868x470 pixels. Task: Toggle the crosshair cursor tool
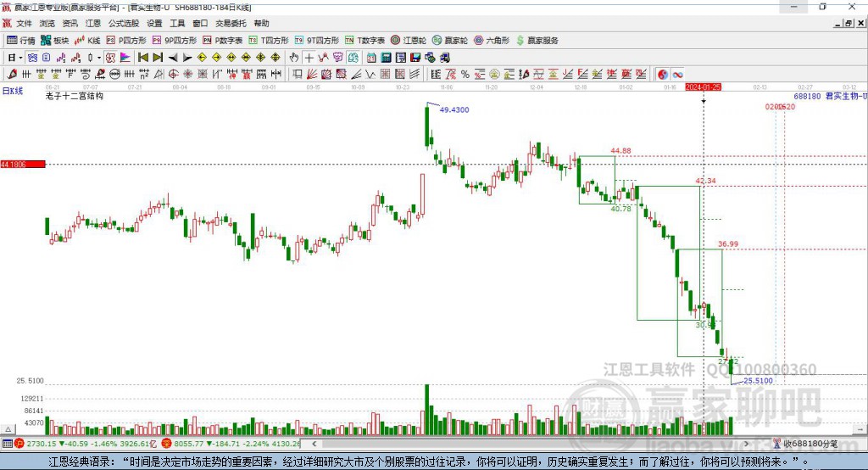309,58
